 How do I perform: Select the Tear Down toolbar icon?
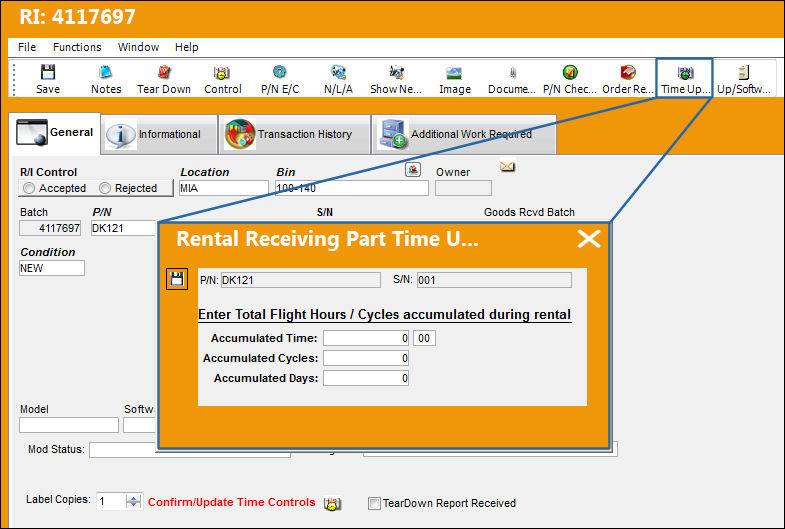[164, 79]
